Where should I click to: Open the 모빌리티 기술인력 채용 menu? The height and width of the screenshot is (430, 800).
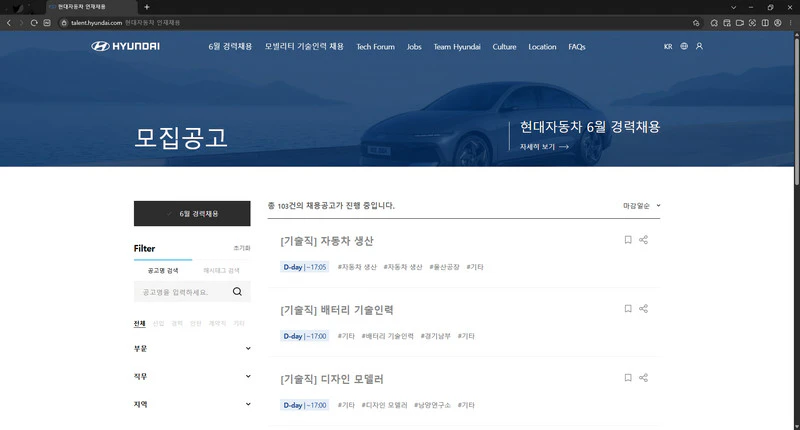304,46
